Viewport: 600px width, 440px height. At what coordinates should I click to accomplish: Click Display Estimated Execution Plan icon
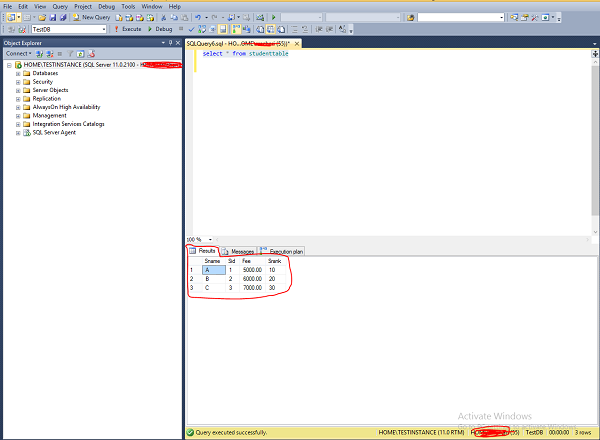pos(202,29)
